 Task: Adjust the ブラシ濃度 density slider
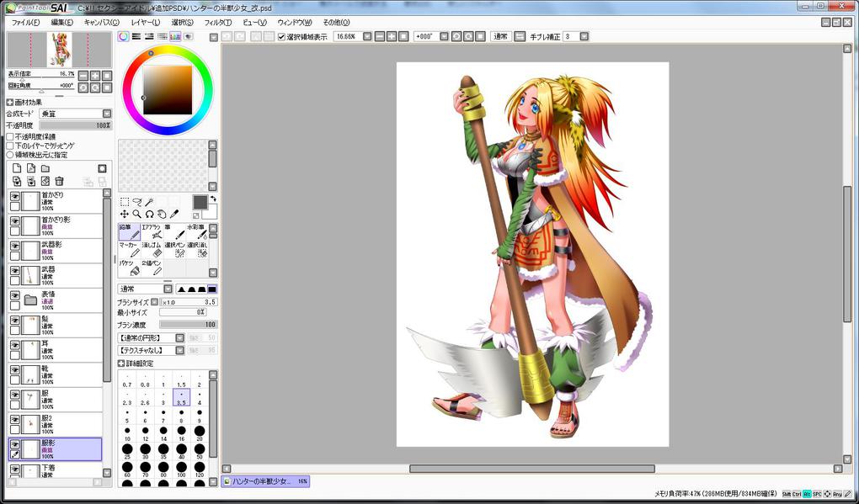pos(189,325)
